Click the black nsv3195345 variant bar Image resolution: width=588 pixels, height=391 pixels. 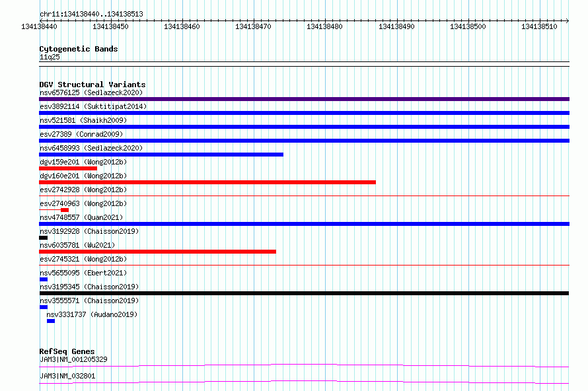[304, 293]
